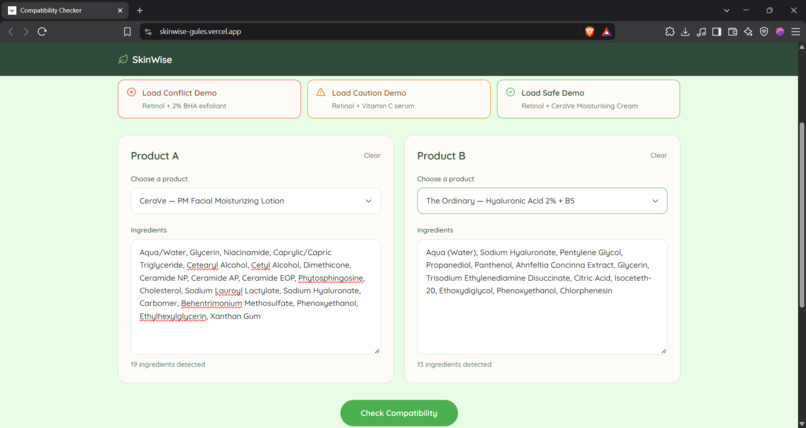This screenshot has height=428, width=806.
Task: Click the misspelled word Behentrimonium
Action: [211, 303]
